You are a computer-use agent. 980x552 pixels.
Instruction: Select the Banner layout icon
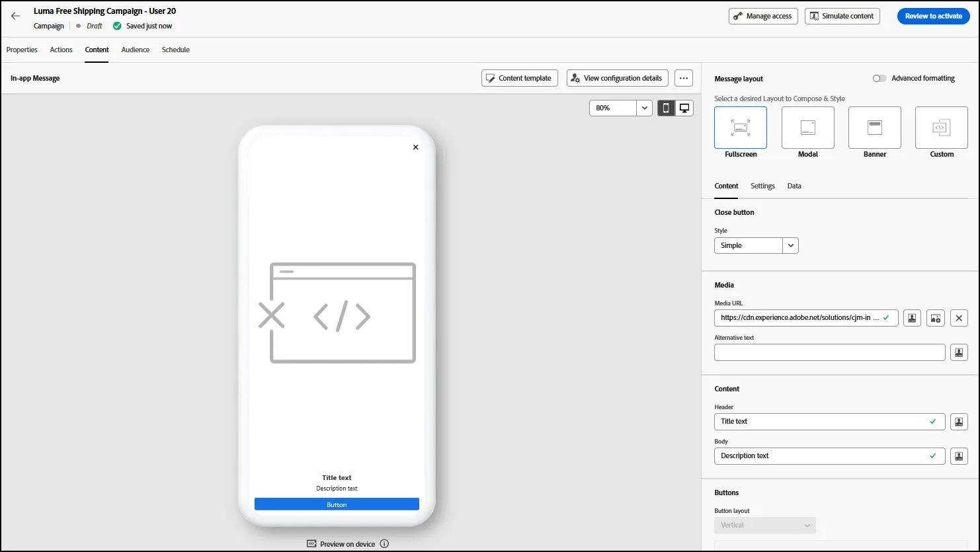click(875, 128)
